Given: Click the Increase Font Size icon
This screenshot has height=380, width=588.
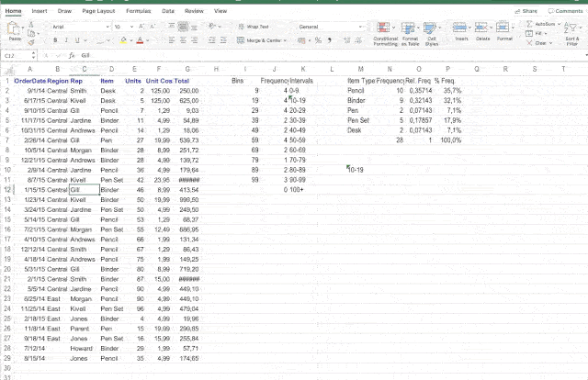Looking at the screenshot, I should [x=141, y=27].
